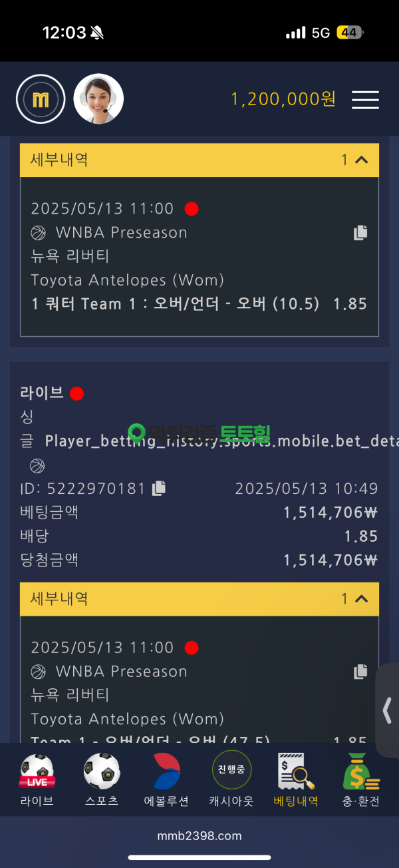
Task: Open the gold M logo home icon
Action: point(41,99)
